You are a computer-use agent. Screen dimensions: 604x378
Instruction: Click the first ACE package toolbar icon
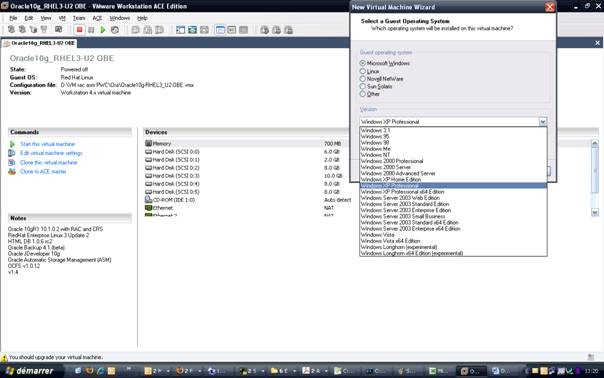coord(264,30)
